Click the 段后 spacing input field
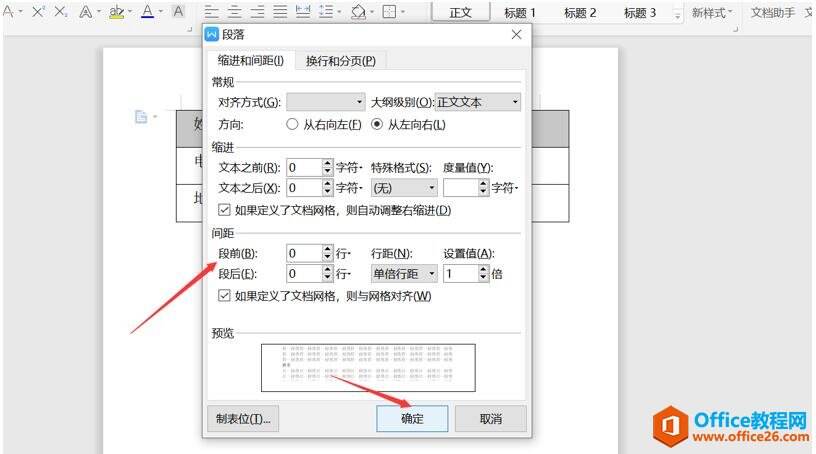 coord(304,273)
